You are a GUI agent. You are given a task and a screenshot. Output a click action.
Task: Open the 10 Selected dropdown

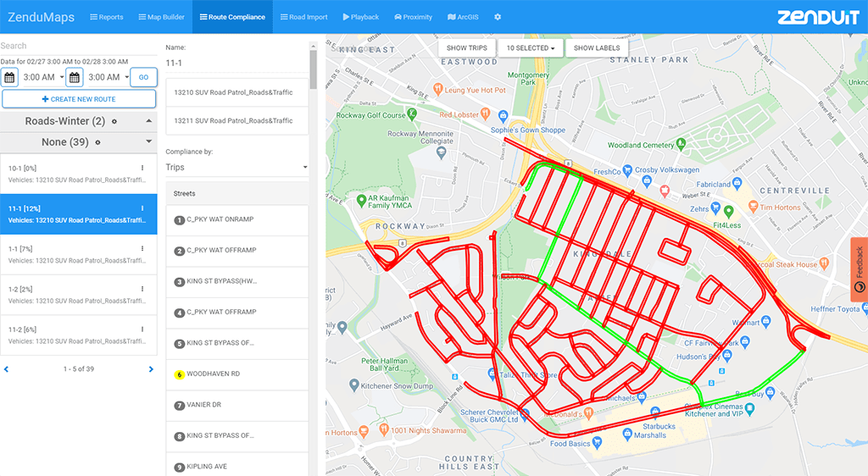coord(531,48)
